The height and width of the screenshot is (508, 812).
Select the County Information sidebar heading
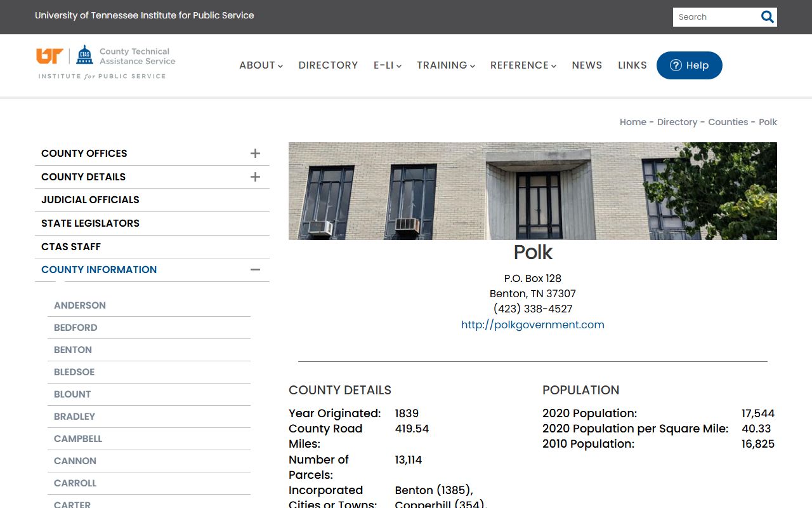pyautogui.click(x=99, y=270)
